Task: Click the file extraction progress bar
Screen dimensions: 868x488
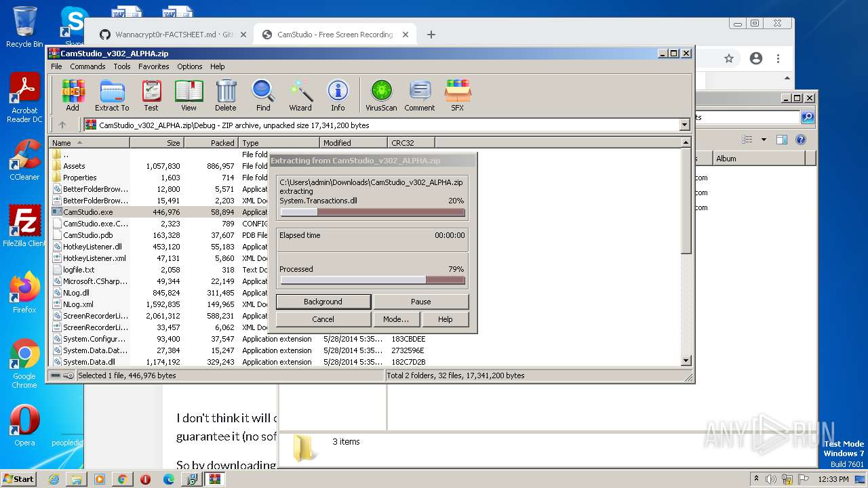Action: click(x=372, y=212)
